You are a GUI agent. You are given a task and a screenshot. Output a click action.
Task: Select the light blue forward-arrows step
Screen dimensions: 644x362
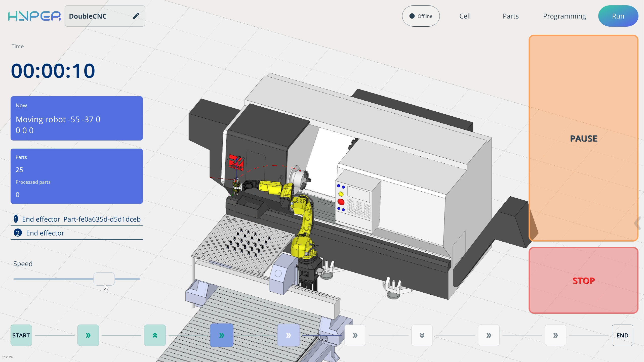288,335
